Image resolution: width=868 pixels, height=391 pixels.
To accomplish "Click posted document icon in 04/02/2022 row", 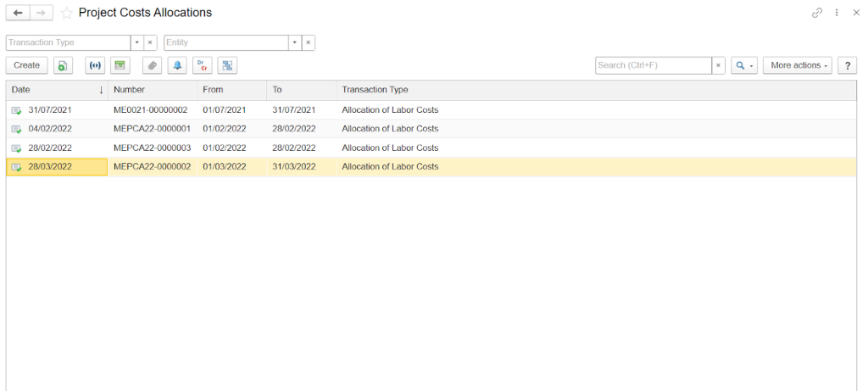I will click(17, 130).
